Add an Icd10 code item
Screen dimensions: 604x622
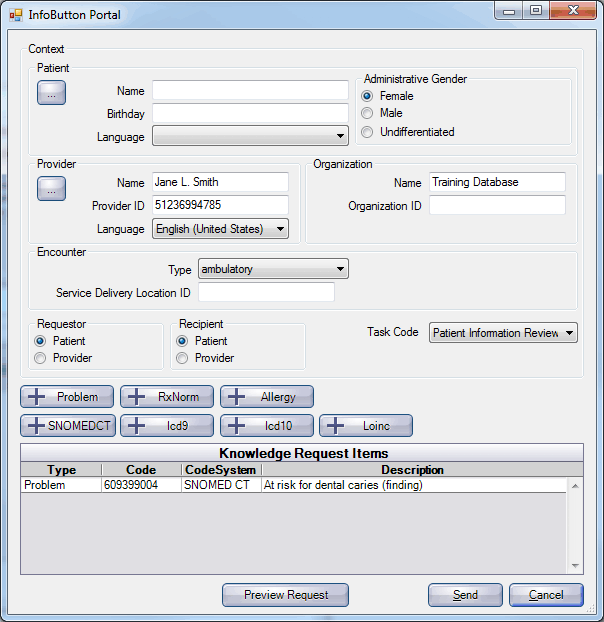coord(266,426)
